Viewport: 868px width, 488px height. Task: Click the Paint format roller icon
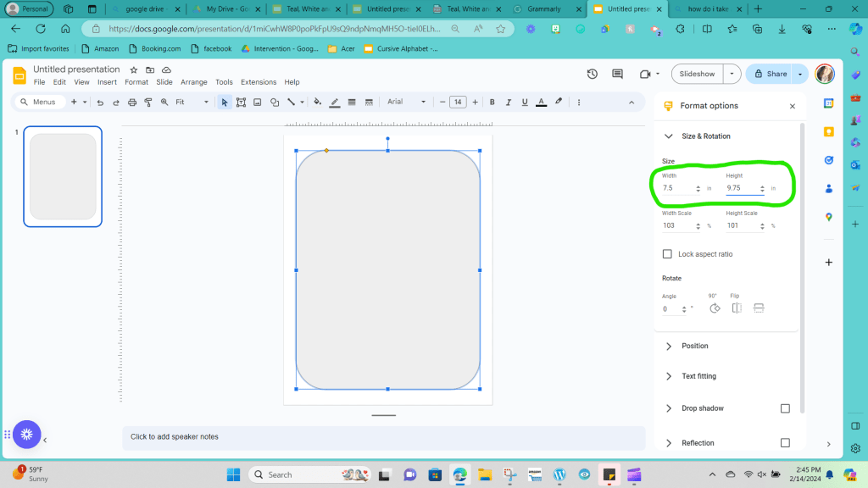tap(148, 102)
